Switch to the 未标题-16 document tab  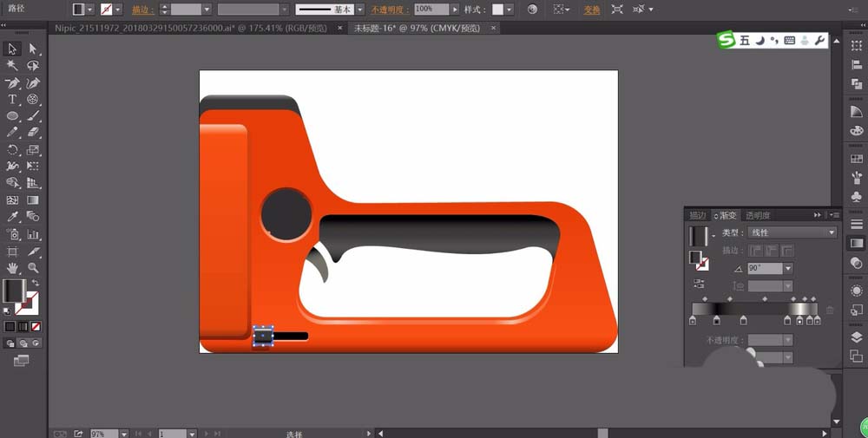[417, 28]
